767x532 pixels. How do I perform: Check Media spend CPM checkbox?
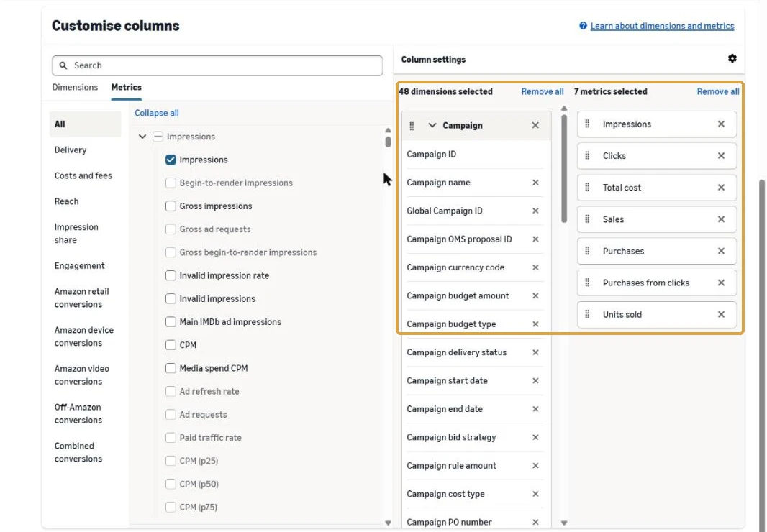171,368
